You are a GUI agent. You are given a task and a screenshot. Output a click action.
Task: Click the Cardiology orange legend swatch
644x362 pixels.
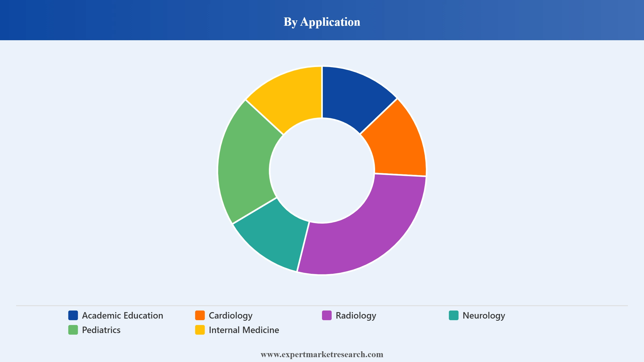(200, 315)
